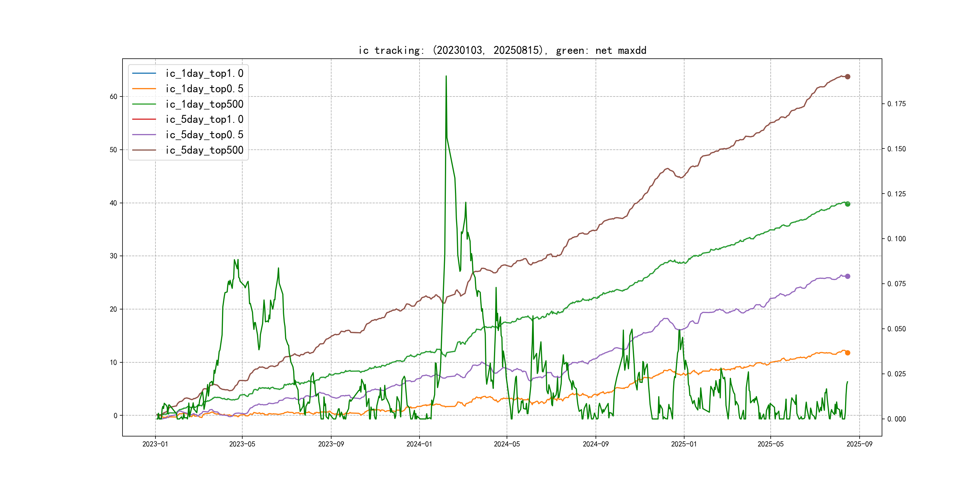This screenshot has width=980, height=490.
Task: Click the green ic_1day_top500 legend line
Action: [x=144, y=104]
